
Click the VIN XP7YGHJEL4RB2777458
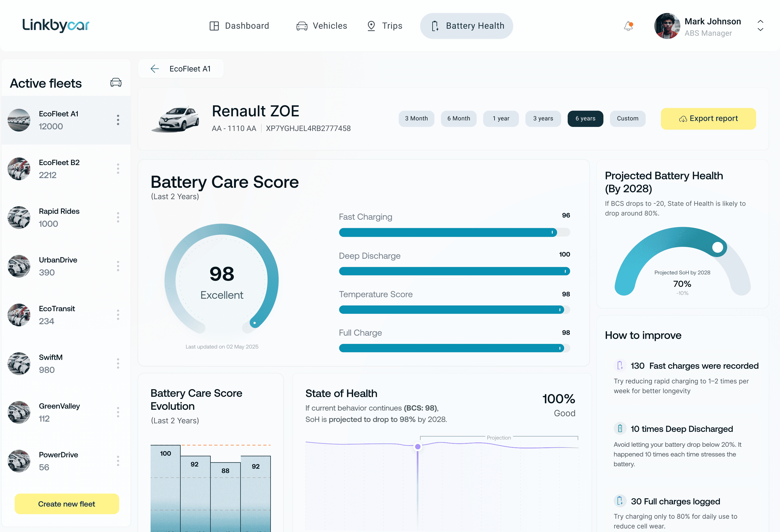point(308,129)
